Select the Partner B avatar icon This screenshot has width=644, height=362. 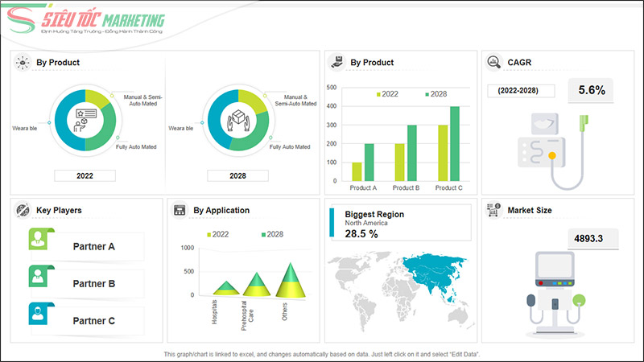38,276
